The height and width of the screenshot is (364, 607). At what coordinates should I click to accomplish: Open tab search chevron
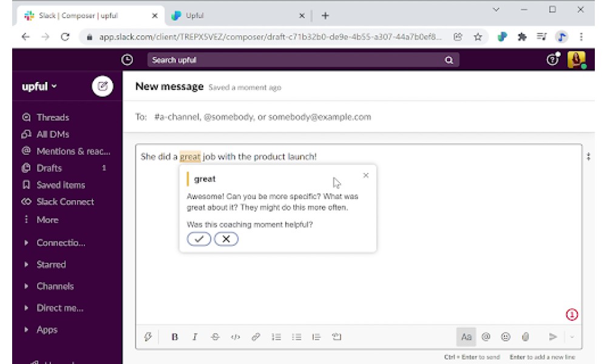[496, 10]
